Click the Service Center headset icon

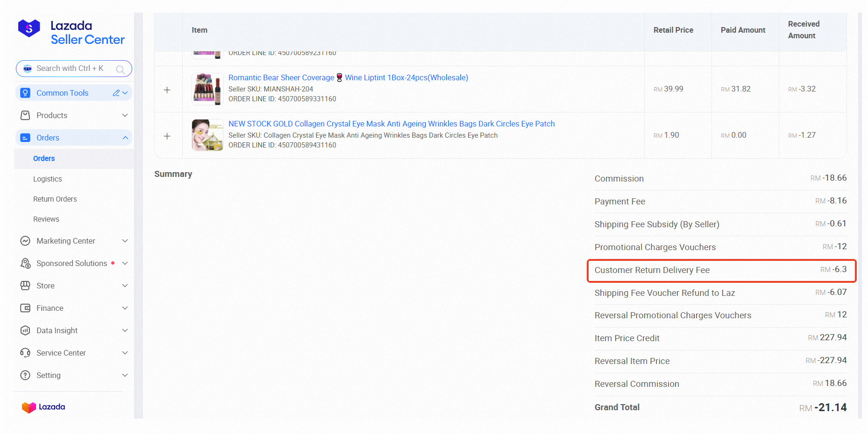[x=25, y=353]
